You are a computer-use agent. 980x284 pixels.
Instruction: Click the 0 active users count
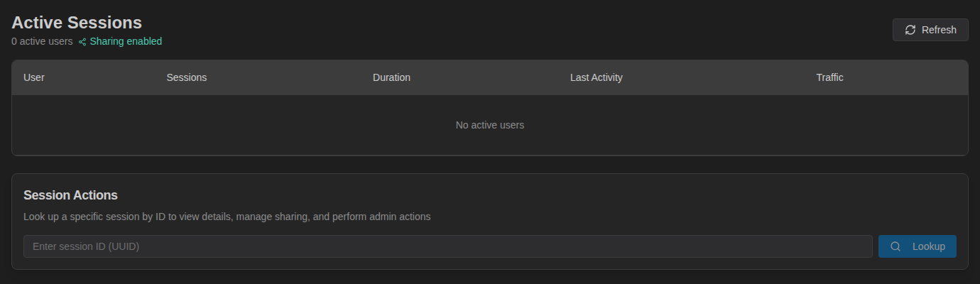point(42,41)
